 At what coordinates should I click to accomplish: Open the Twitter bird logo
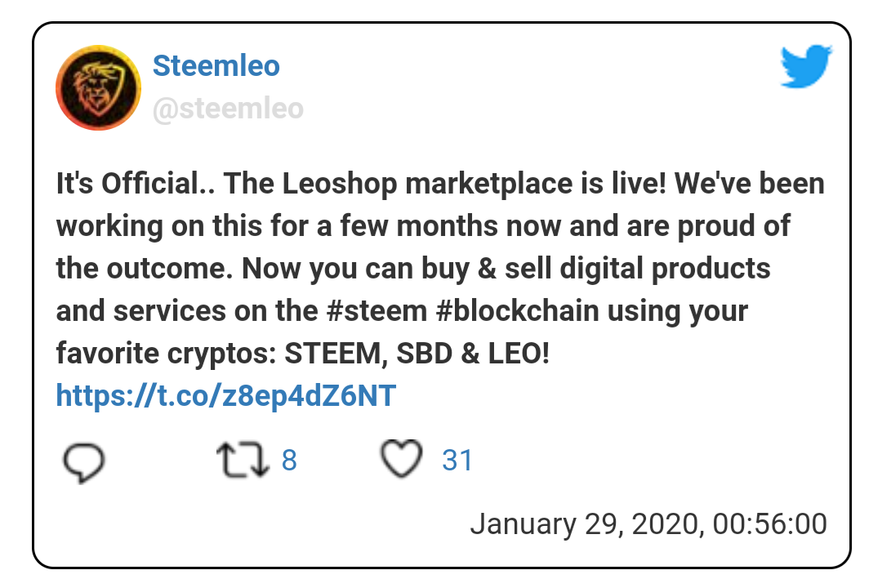806,66
